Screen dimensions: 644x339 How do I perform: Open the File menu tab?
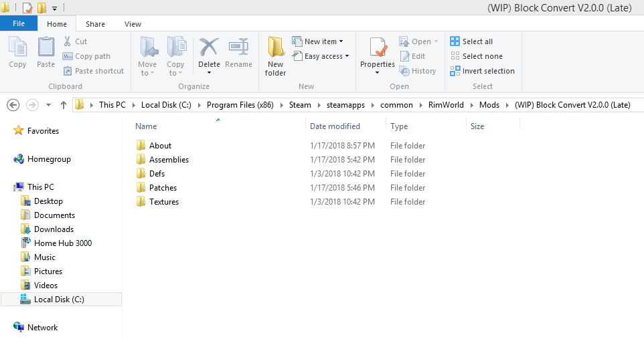click(19, 23)
